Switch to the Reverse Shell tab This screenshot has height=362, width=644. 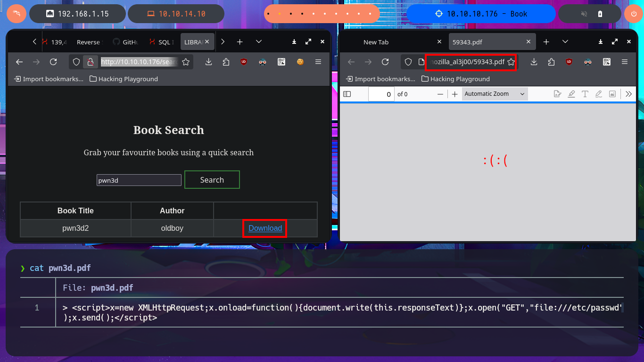(x=88, y=42)
